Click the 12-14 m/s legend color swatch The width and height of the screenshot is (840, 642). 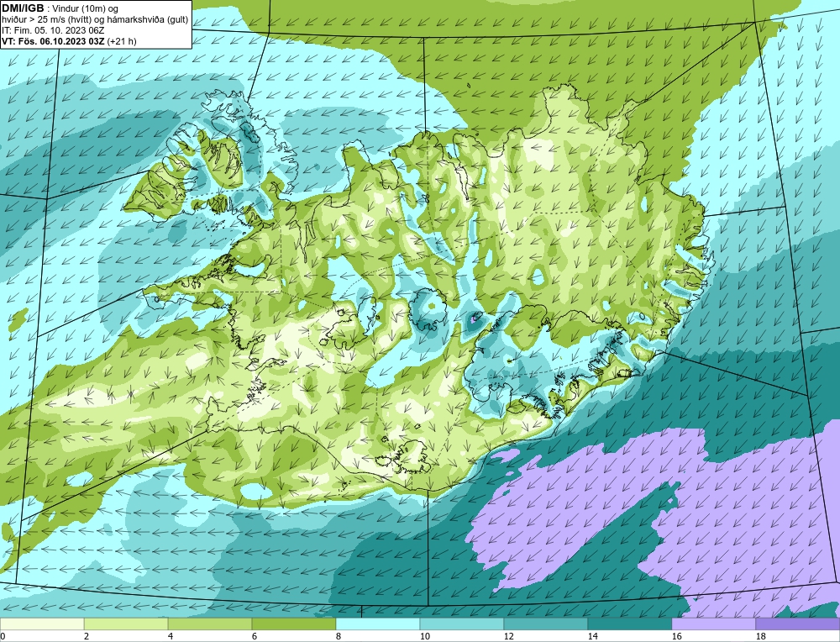545,624
